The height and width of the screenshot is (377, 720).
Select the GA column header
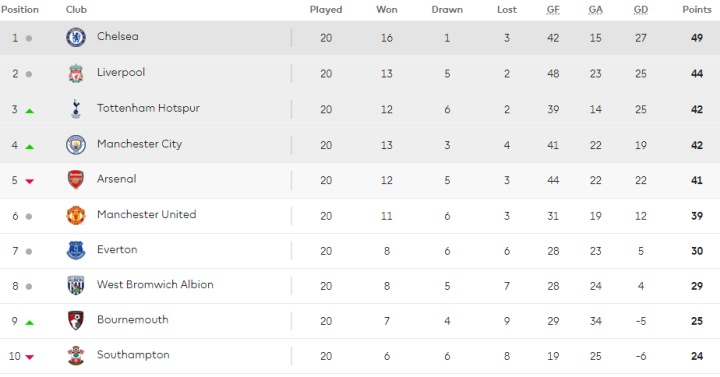click(x=596, y=10)
